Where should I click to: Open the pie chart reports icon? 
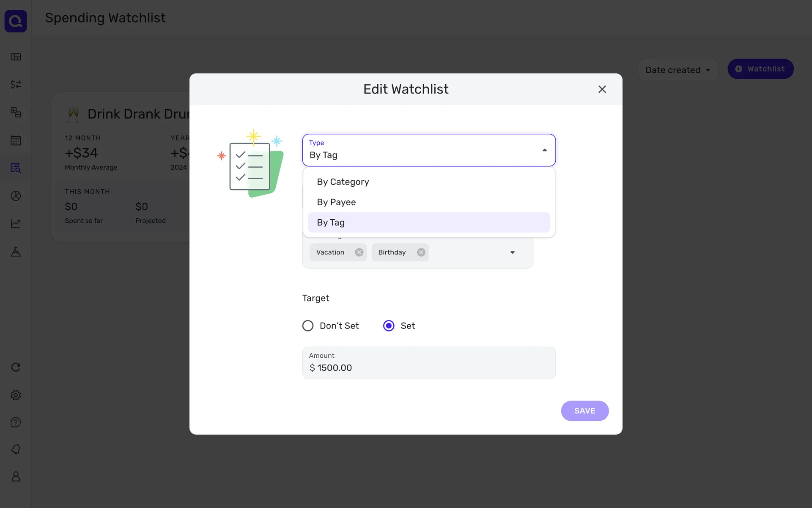click(x=16, y=196)
